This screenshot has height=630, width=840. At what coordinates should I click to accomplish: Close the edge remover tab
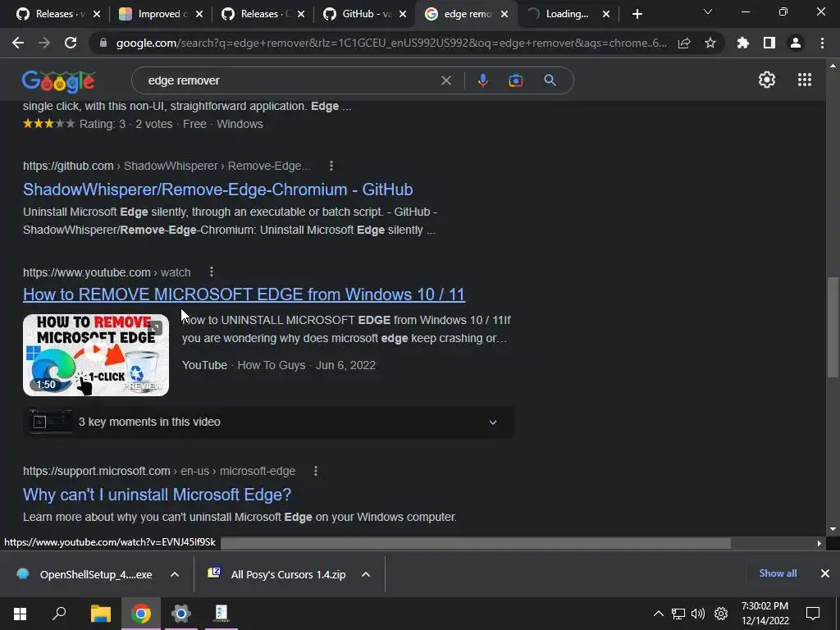click(504, 15)
